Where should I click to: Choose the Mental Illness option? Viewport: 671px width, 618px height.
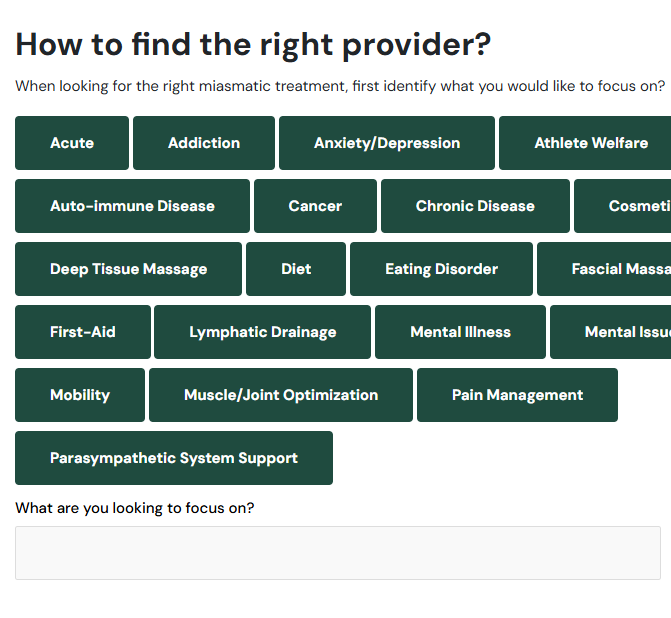(x=460, y=332)
